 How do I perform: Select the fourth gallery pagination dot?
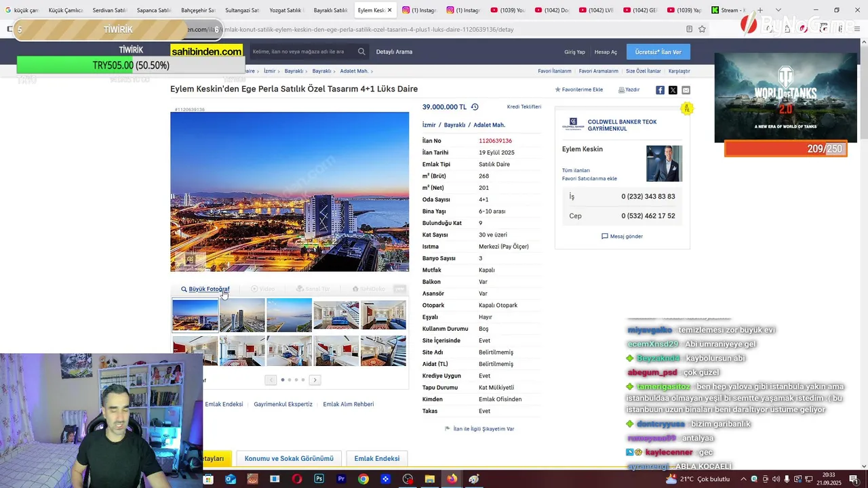point(303,380)
